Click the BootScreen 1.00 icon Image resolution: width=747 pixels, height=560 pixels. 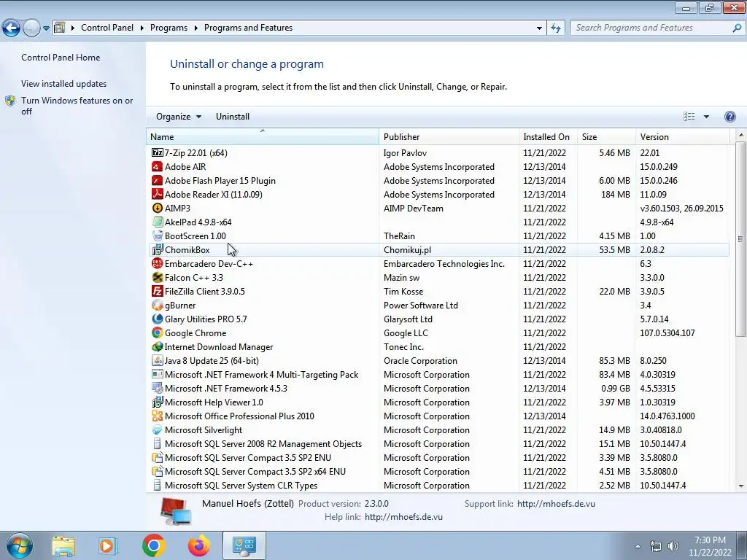pyautogui.click(x=157, y=236)
